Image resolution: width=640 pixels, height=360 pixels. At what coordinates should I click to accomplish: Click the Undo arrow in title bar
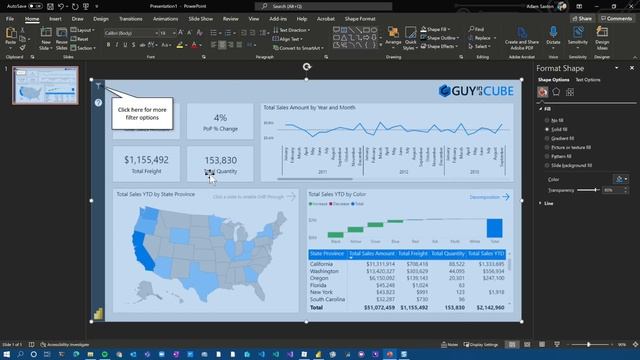point(61,7)
